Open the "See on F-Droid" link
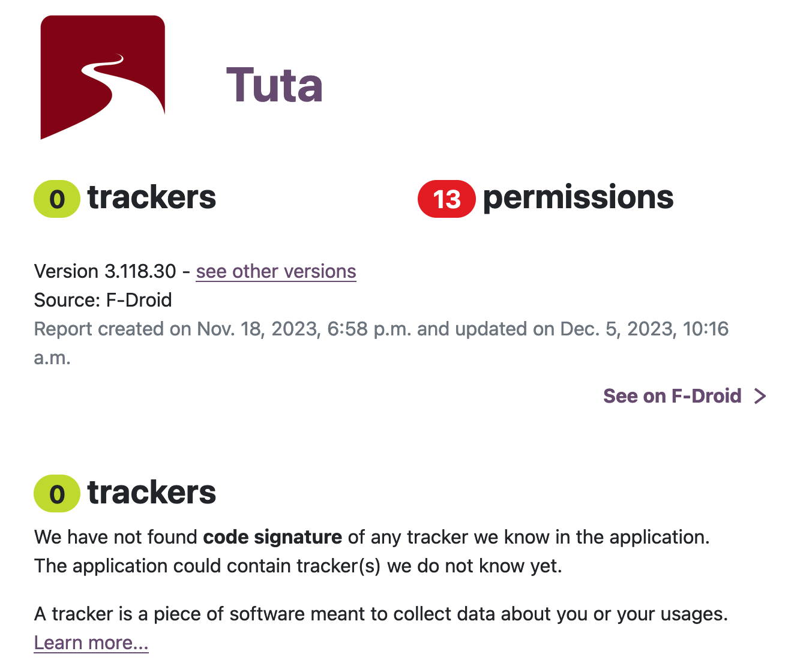 pyautogui.click(x=672, y=396)
